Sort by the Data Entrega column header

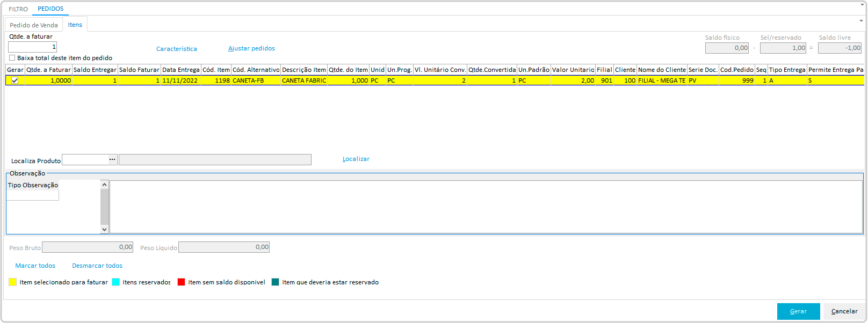(180, 70)
